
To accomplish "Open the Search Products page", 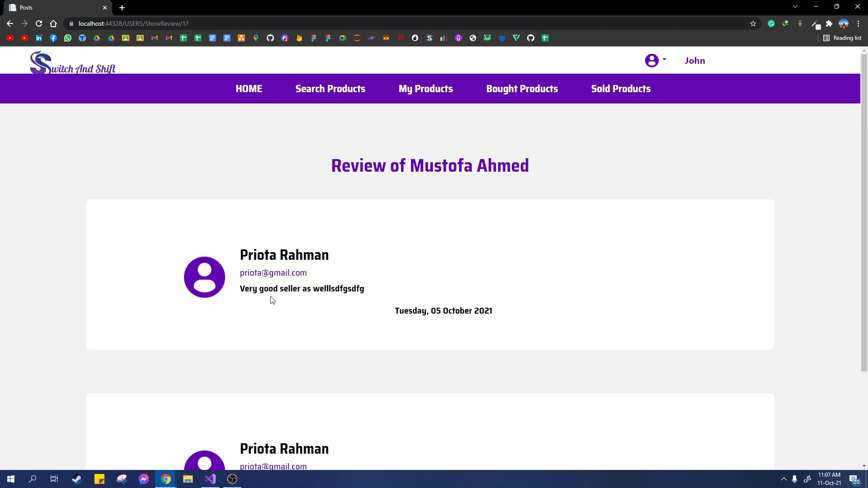I will pyautogui.click(x=330, y=89).
